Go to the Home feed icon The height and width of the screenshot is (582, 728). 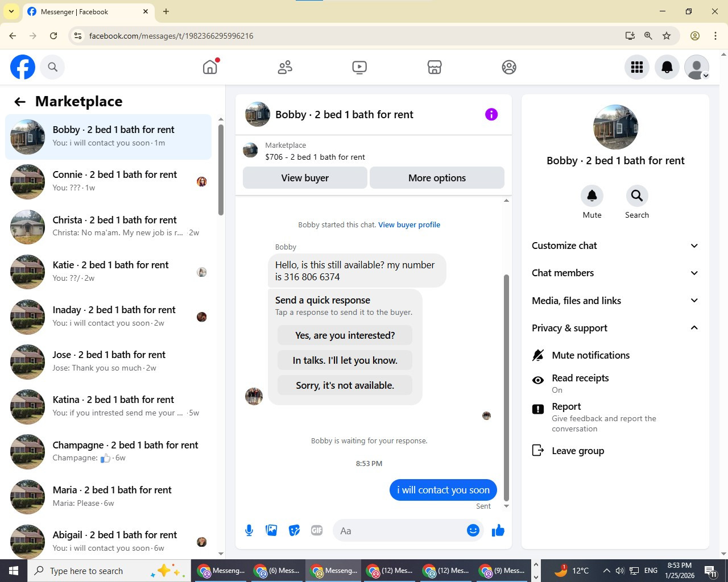(210, 67)
